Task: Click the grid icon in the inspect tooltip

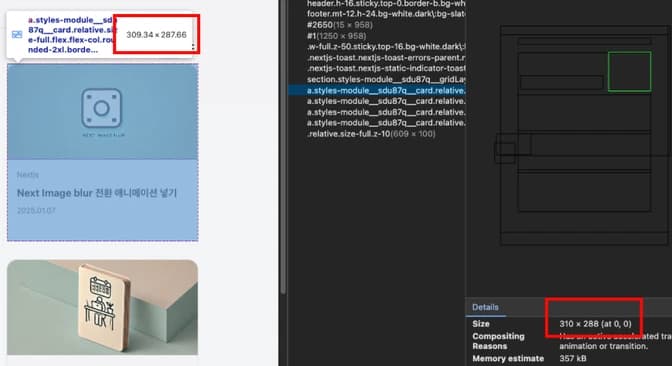Action: pos(17,35)
